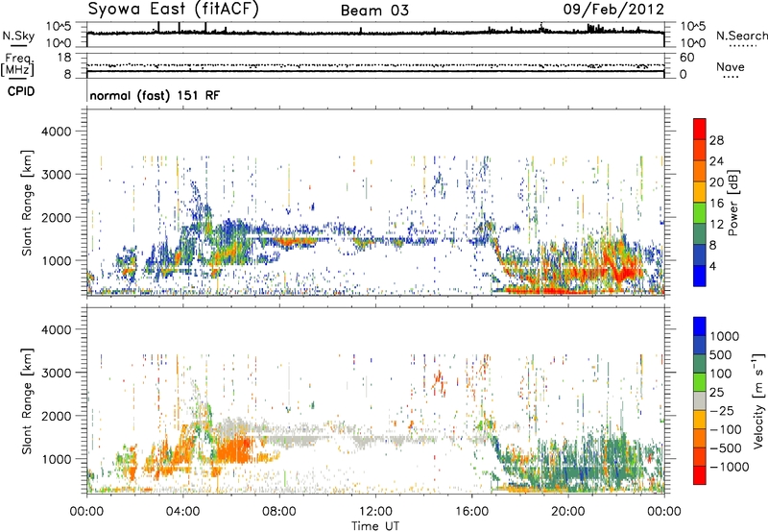This screenshot has width=768, height=532.
Task: Click the dotted line sample under 'Nave'
Action: 731,78
